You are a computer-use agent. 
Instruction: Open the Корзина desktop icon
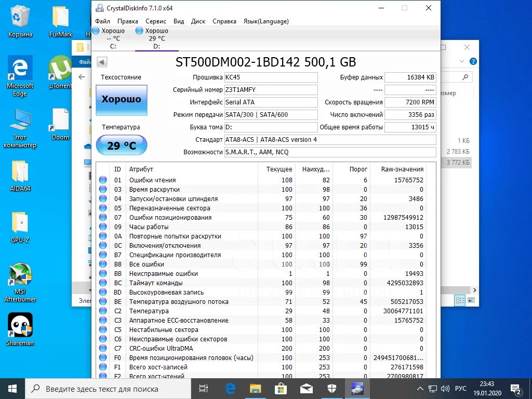pos(20,21)
